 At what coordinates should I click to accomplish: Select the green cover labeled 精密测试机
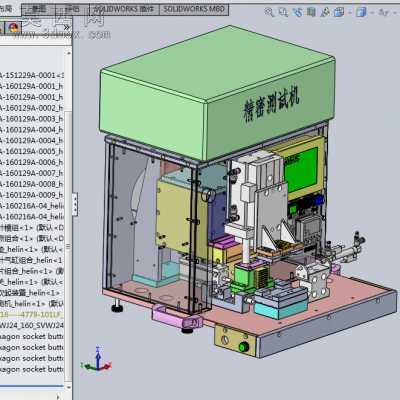pyautogui.click(x=217, y=92)
